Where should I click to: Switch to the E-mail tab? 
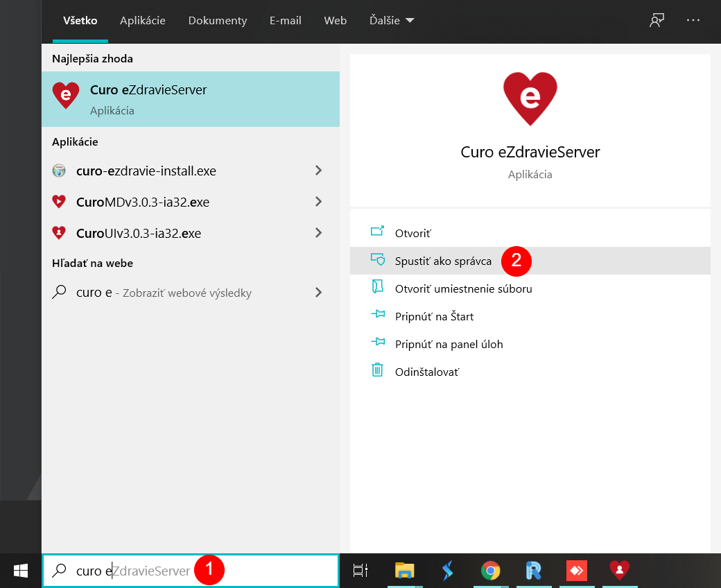pyautogui.click(x=285, y=20)
